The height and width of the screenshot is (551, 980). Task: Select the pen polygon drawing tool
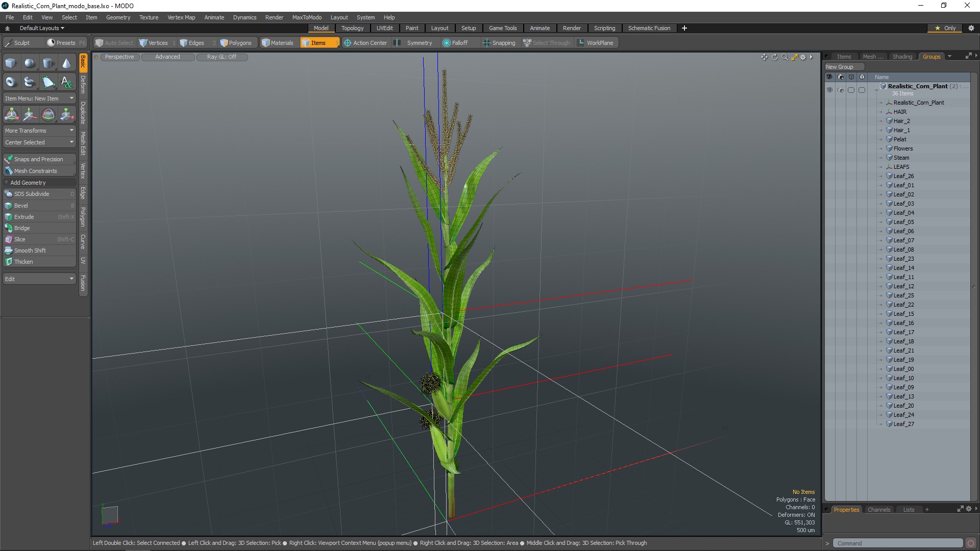[x=48, y=82]
